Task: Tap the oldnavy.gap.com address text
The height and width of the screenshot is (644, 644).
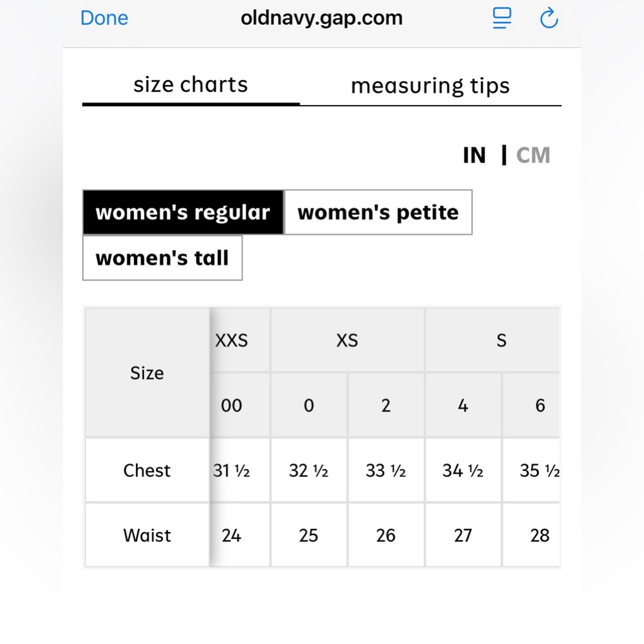Action: click(321, 18)
